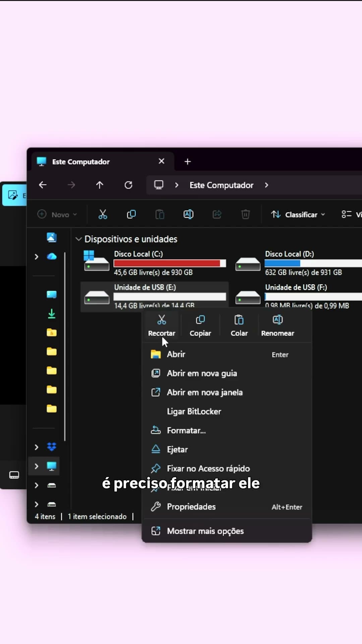Image resolution: width=362 pixels, height=644 pixels.
Task: Click the blue D: drive usage bar
Action: click(313, 263)
